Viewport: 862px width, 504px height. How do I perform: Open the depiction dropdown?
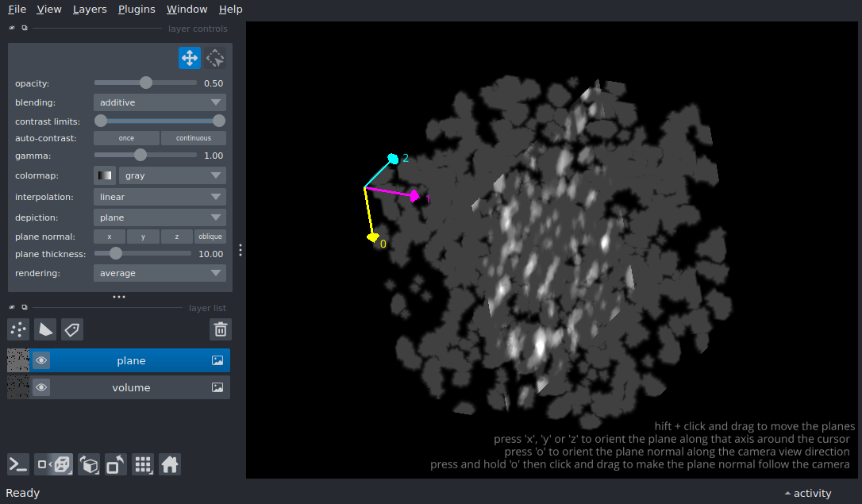[x=160, y=217]
